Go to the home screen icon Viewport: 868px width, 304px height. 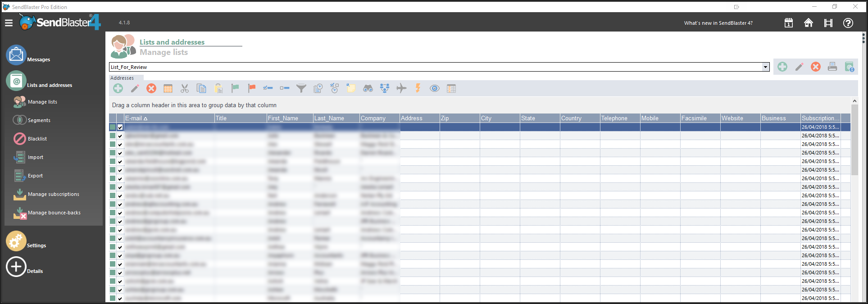pyautogui.click(x=809, y=23)
